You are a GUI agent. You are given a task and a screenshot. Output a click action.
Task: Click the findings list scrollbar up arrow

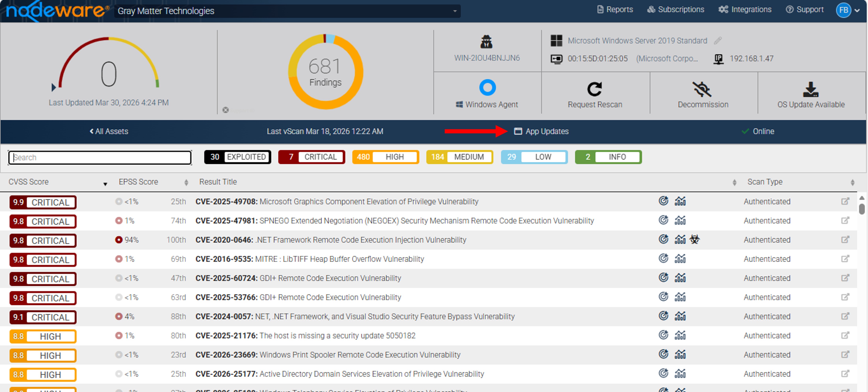coord(862,198)
